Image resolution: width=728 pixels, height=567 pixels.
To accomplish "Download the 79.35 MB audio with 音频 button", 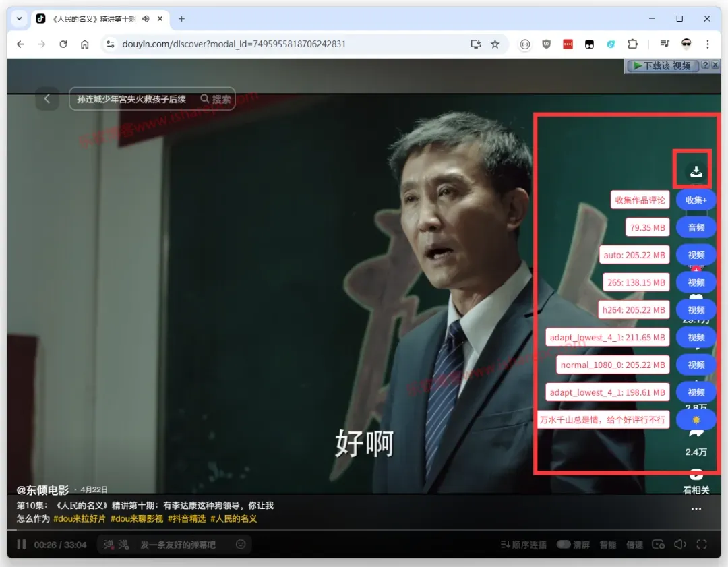I will tap(696, 228).
